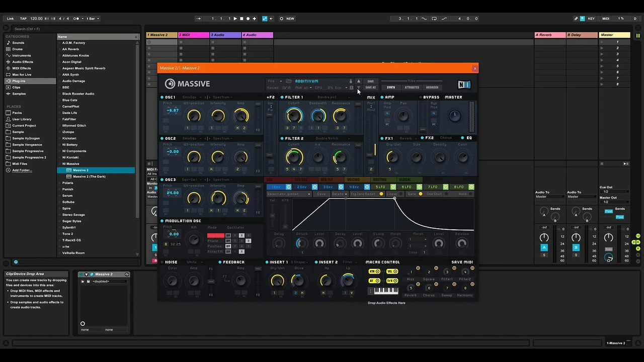
Task: Open the Massive File menu dropdown
Action: tap(274, 81)
